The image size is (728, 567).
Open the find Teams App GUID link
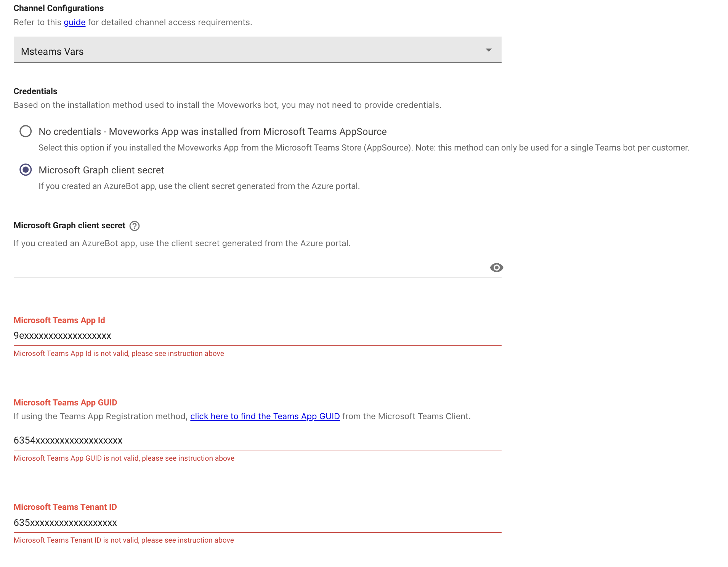tap(265, 416)
